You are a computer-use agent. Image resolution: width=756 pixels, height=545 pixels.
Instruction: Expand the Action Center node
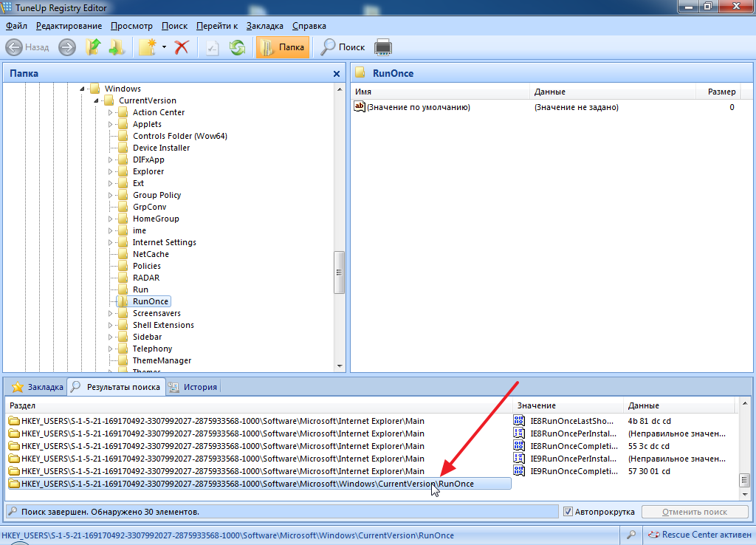(x=111, y=112)
